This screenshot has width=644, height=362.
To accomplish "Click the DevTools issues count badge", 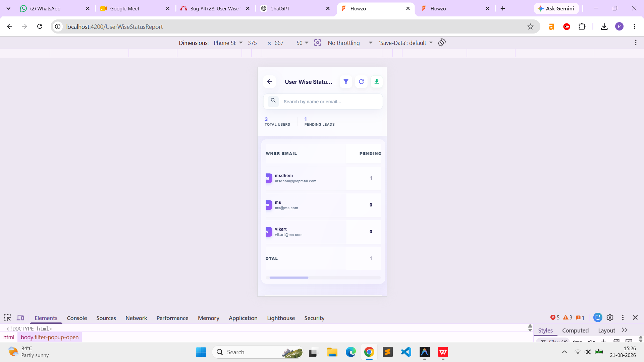I will tap(580, 318).
